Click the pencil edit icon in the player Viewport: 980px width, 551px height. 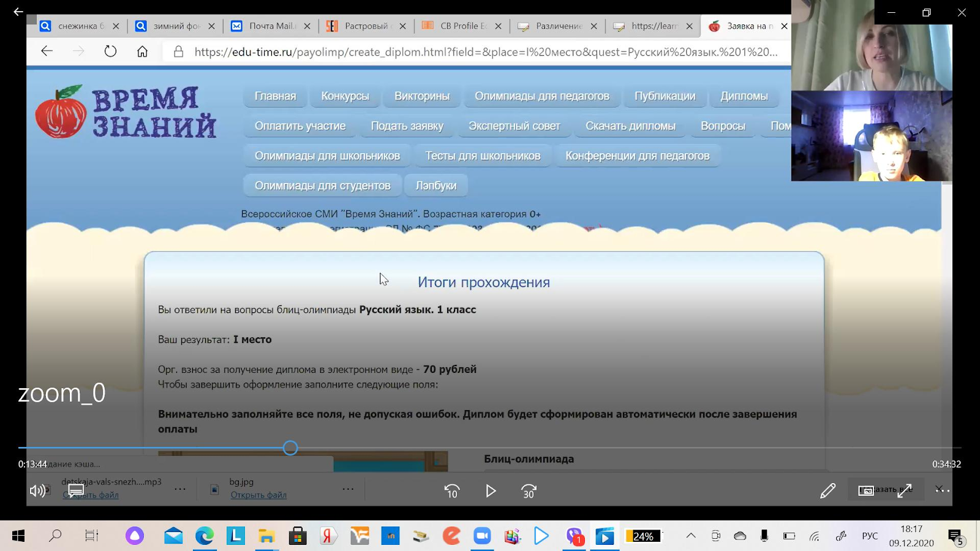(x=827, y=490)
